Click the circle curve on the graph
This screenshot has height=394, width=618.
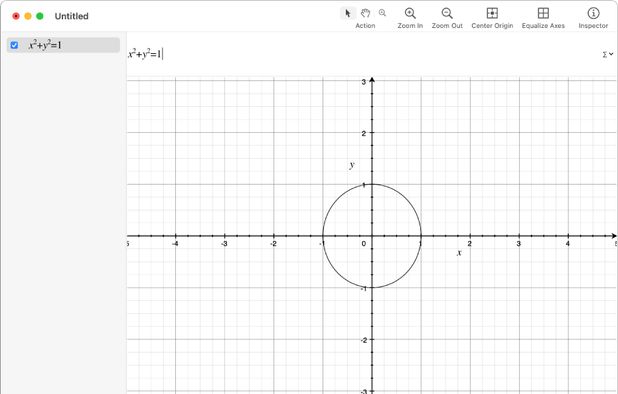click(x=407, y=199)
